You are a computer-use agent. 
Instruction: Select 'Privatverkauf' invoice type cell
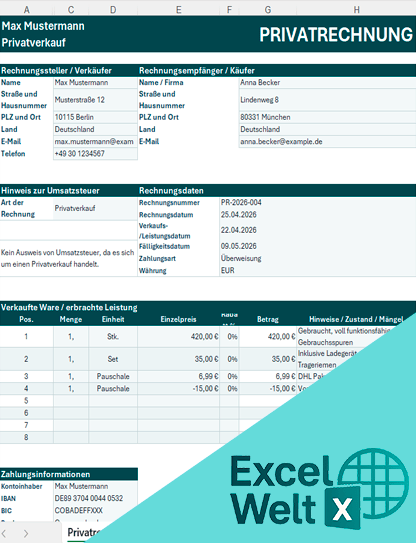pos(95,208)
